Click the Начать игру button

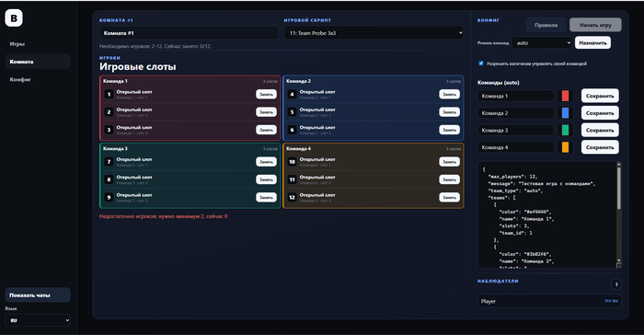coord(595,25)
